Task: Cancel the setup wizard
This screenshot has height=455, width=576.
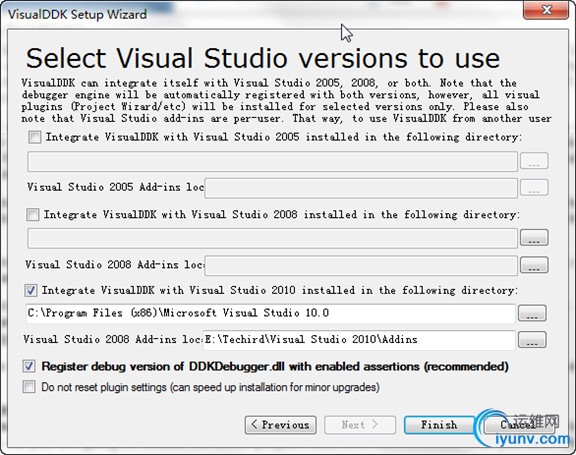Action: tap(519, 425)
